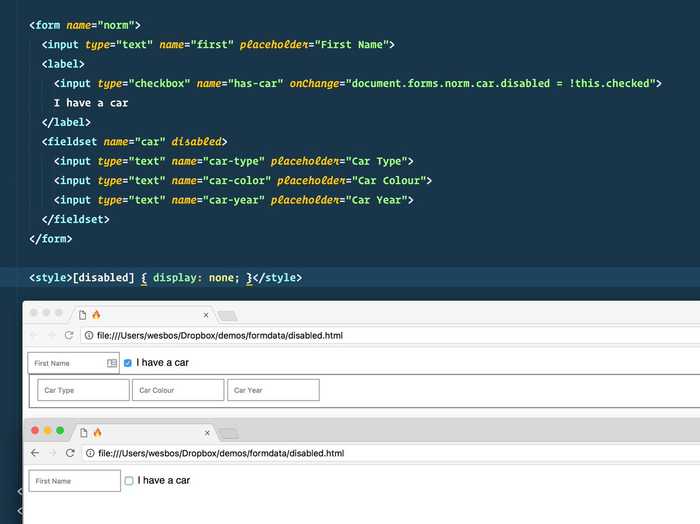Click the First Name input code line
The image size is (700, 524).
click(x=218, y=45)
